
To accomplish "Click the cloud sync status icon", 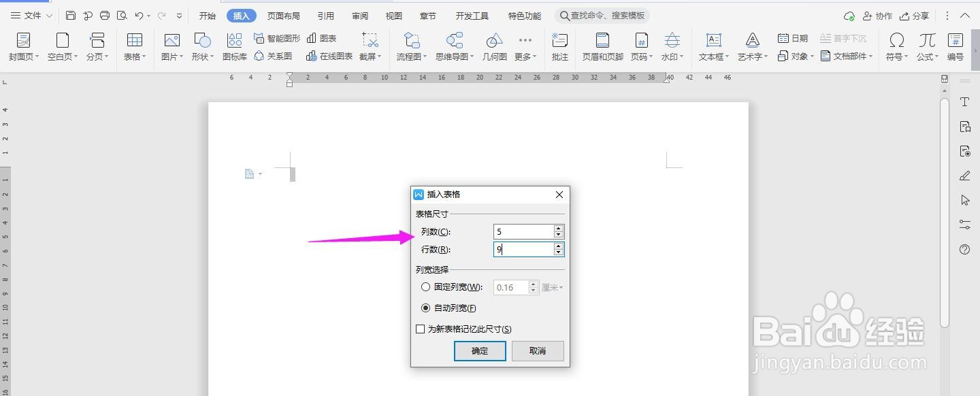I will click(x=849, y=16).
